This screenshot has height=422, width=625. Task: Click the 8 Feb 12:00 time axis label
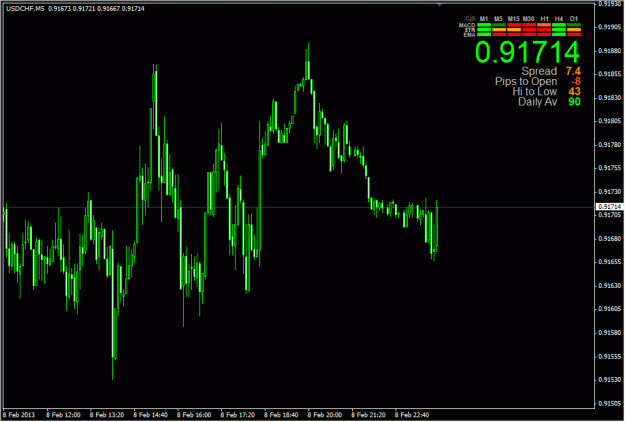(x=63, y=415)
